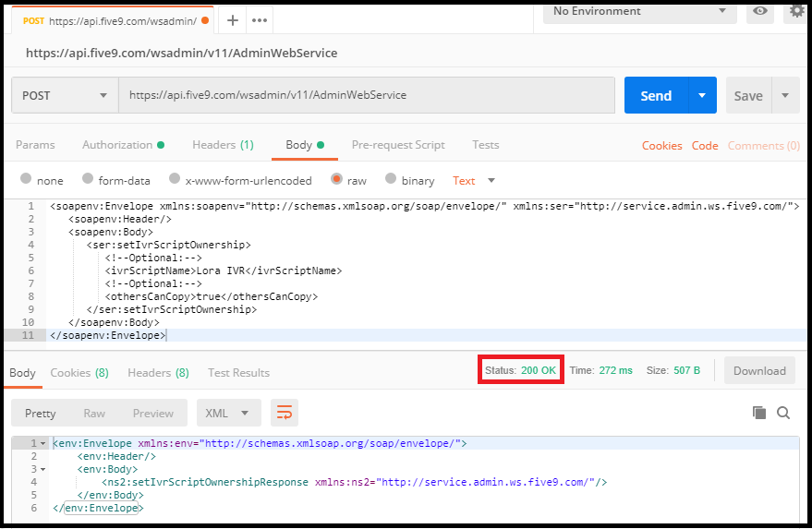Open the No Environment dropdown
This screenshot has height=529, width=812.
639,11
